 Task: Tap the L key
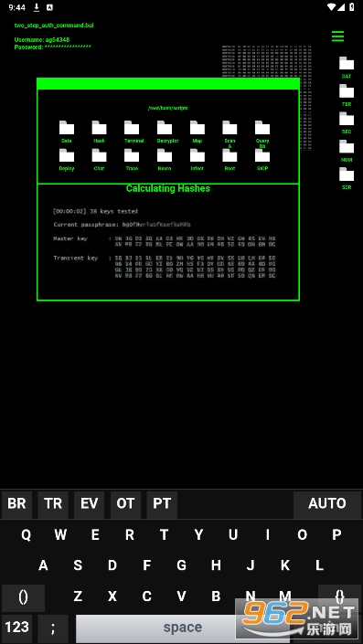tap(319, 565)
